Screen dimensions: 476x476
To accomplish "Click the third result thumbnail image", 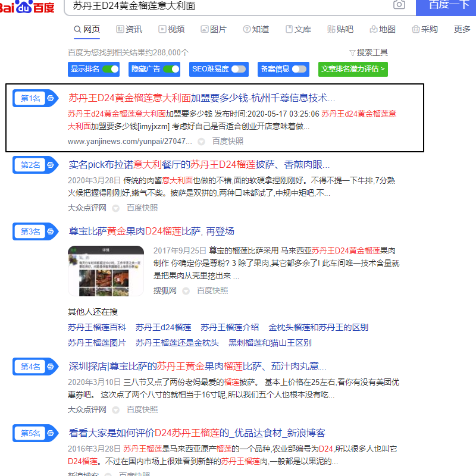I will [x=106, y=271].
